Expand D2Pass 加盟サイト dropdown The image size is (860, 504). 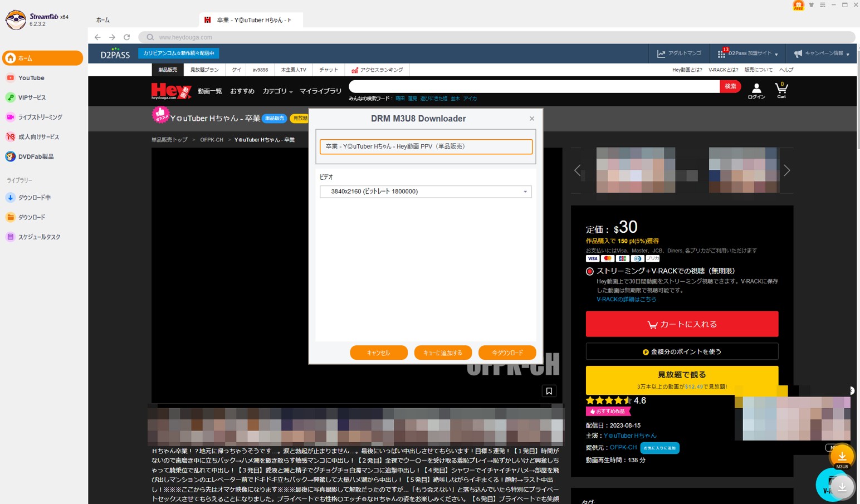tap(748, 53)
